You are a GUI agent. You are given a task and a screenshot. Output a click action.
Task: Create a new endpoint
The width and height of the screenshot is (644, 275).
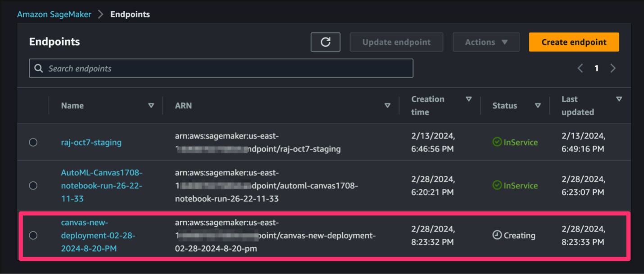[x=574, y=42]
